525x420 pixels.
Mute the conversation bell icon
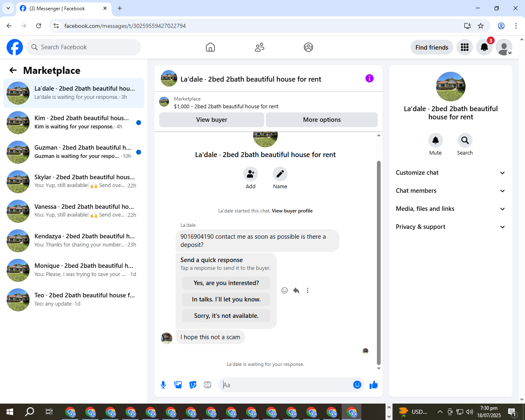tap(436, 140)
